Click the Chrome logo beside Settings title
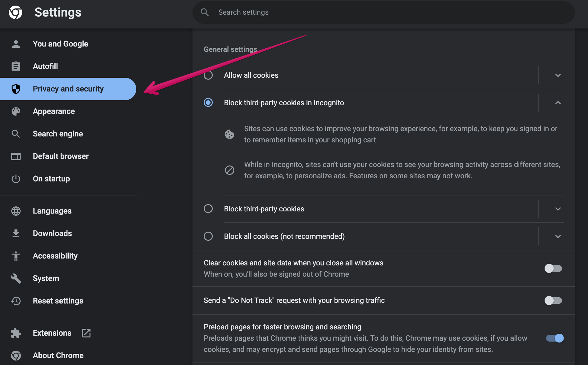 click(x=16, y=12)
